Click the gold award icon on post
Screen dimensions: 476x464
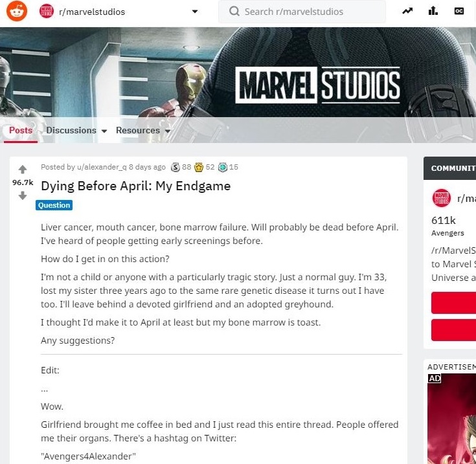[x=199, y=167]
